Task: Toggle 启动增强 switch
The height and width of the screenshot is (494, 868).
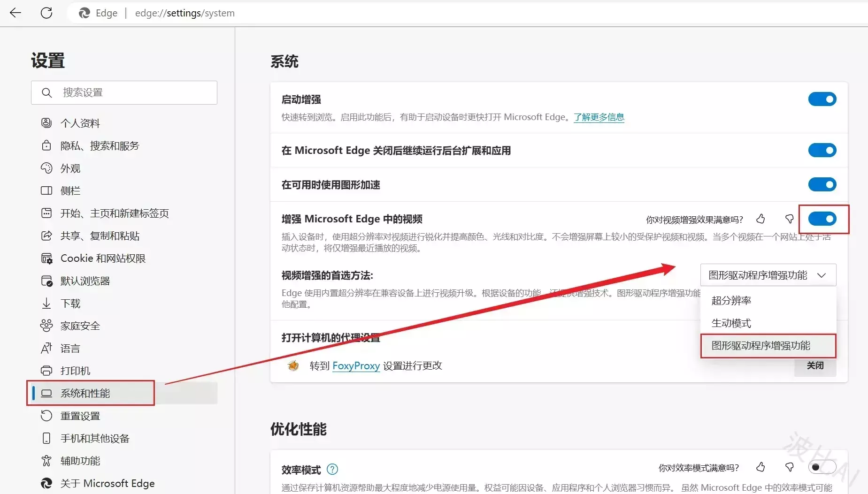Action: coord(822,99)
